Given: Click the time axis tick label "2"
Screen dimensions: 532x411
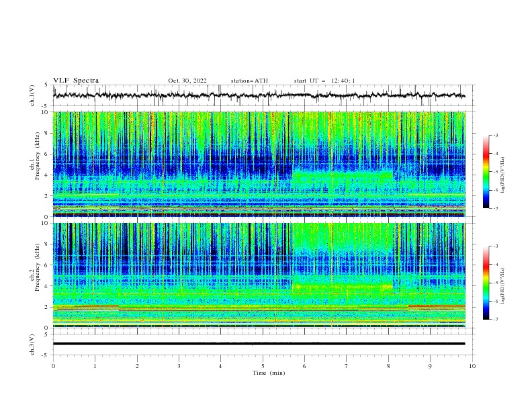Looking at the screenshot, I should [137, 366].
